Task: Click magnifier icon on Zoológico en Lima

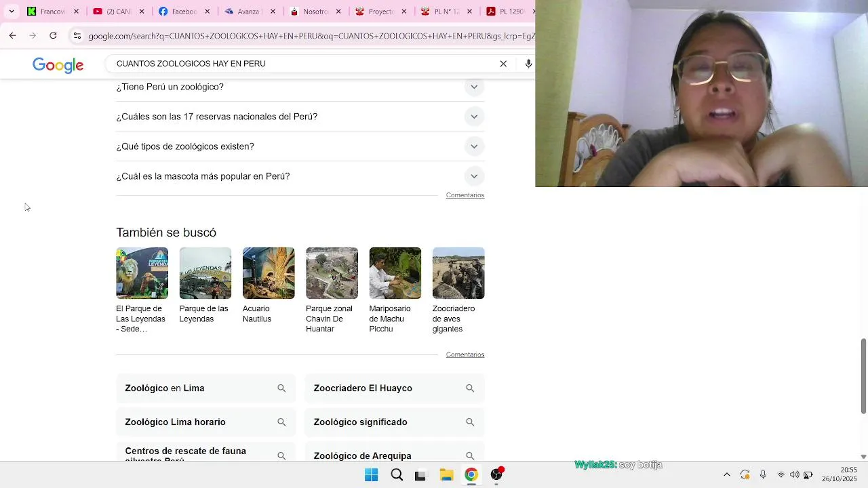Action: [281, 388]
